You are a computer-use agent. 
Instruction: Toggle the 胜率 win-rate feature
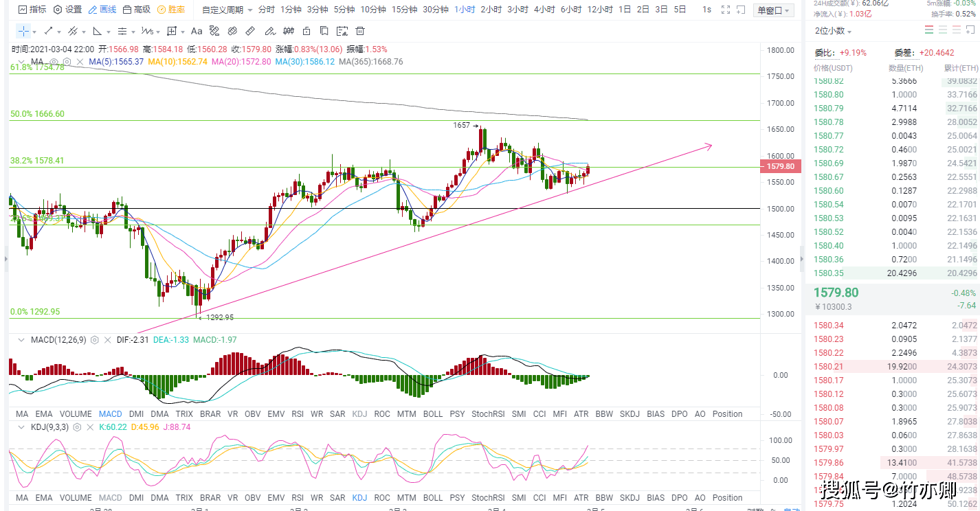(x=171, y=10)
